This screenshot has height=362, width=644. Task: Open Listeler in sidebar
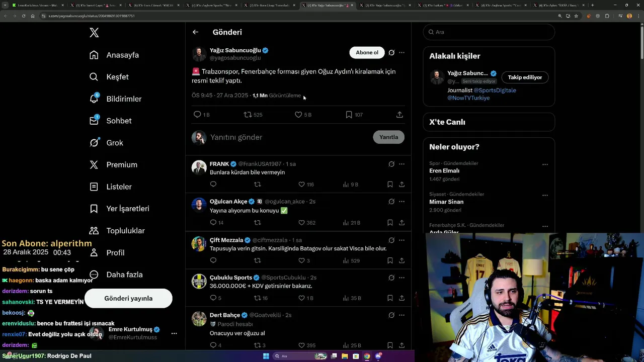(x=110, y=187)
